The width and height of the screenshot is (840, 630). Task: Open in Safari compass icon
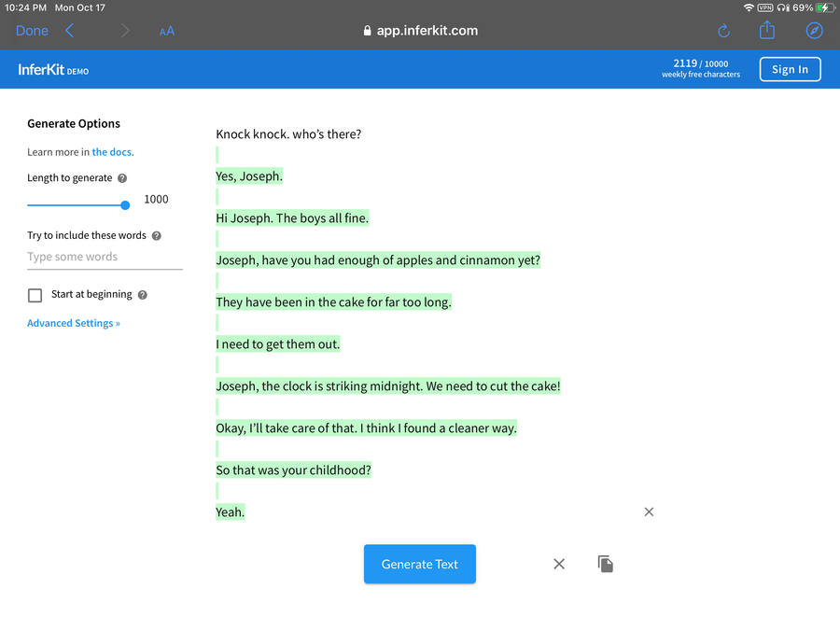coord(814,31)
